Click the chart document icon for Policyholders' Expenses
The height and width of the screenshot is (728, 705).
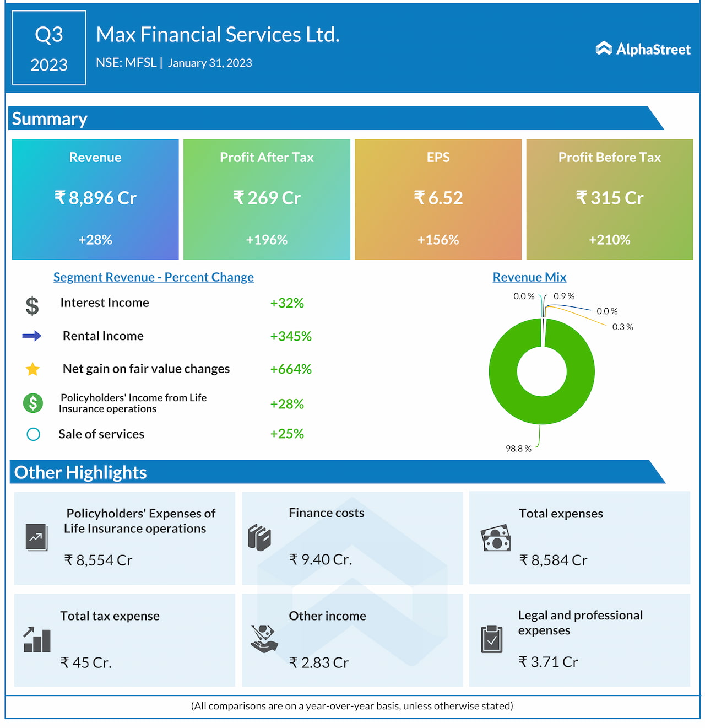click(x=36, y=537)
